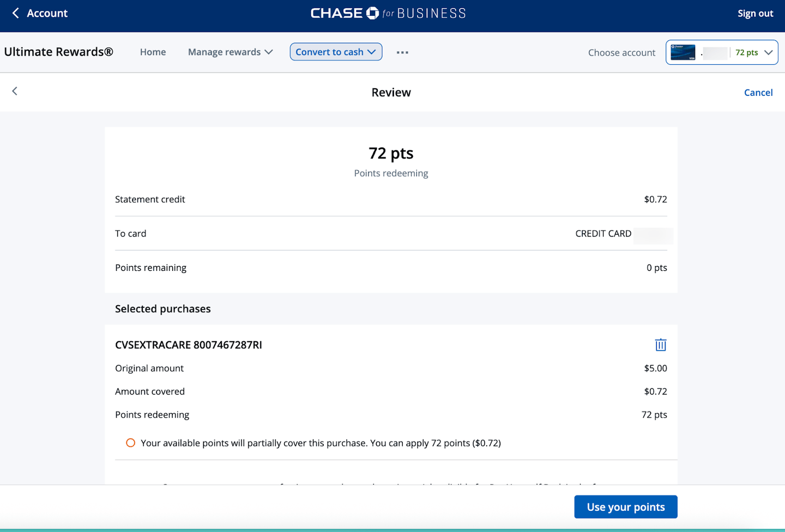The height and width of the screenshot is (532, 785).
Task: Open account selector chevron beside 72 pts
Action: (x=769, y=52)
